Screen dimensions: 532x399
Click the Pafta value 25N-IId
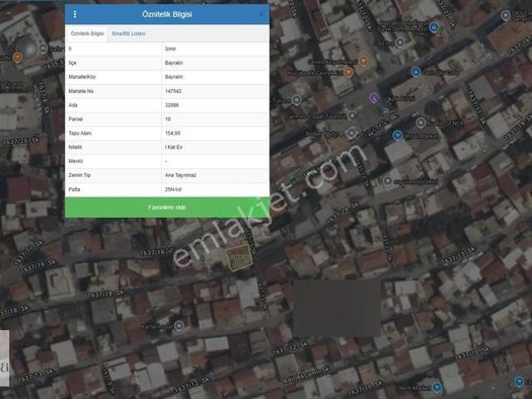(173, 190)
